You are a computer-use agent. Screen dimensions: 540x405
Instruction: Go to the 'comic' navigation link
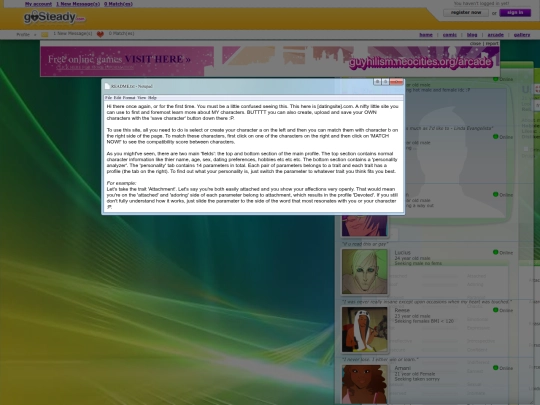[450, 35]
